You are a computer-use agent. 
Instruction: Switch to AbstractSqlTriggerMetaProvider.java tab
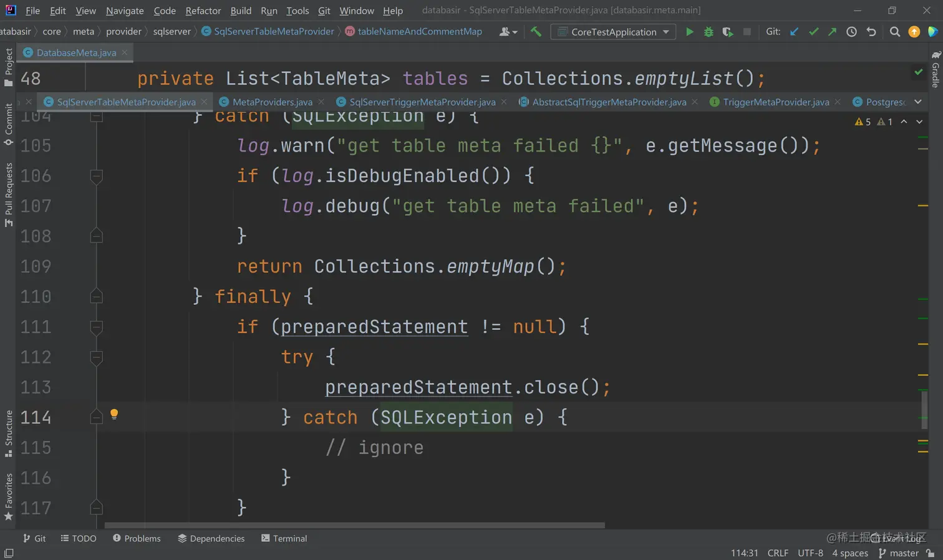pyautogui.click(x=609, y=102)
